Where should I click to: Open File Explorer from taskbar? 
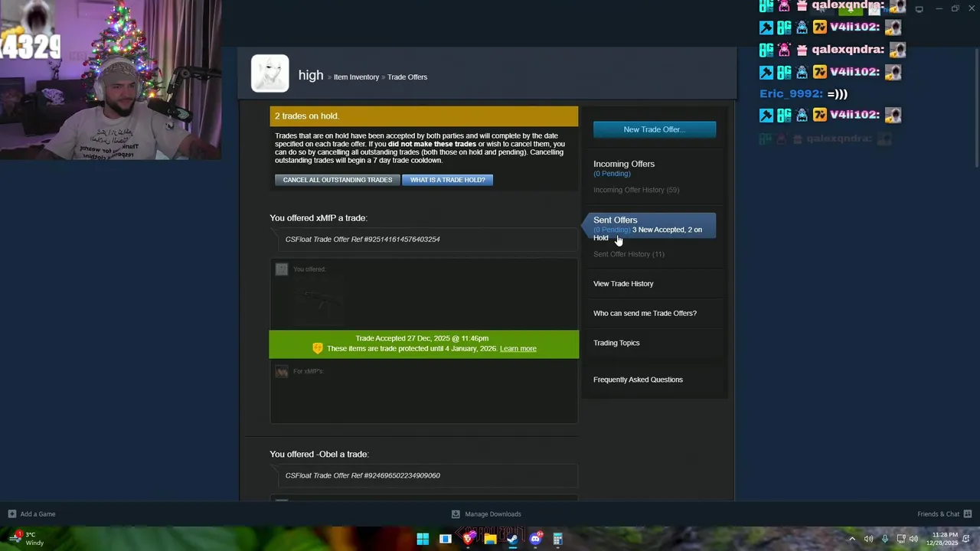click(490, 539)
